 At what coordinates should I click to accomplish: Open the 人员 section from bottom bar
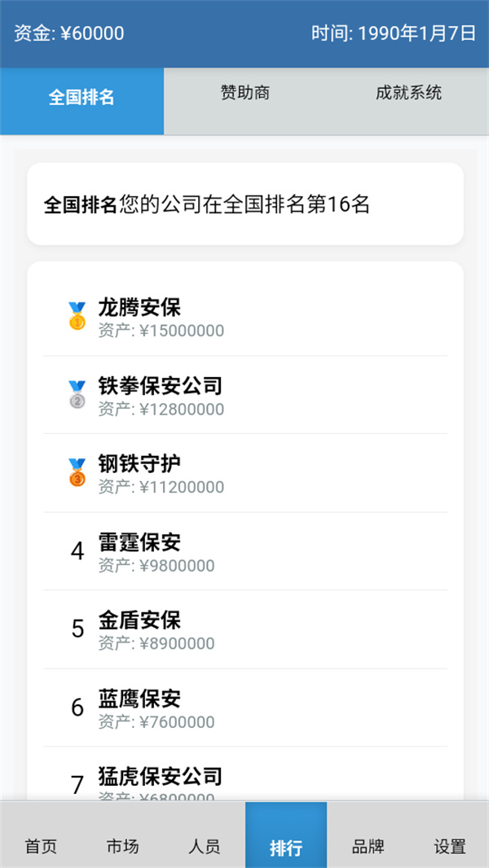point(204,847)
